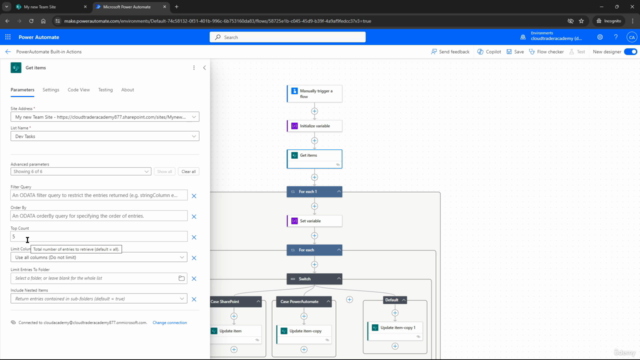
Task: Open the Get items three-dot menu
Action: [194, 68]
